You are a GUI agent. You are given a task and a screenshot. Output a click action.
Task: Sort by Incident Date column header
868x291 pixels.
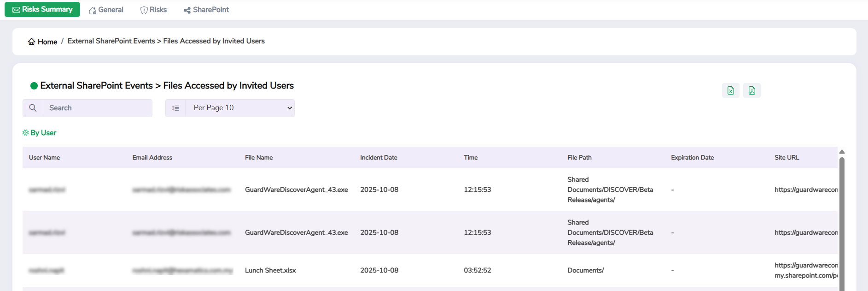(379, 158)
